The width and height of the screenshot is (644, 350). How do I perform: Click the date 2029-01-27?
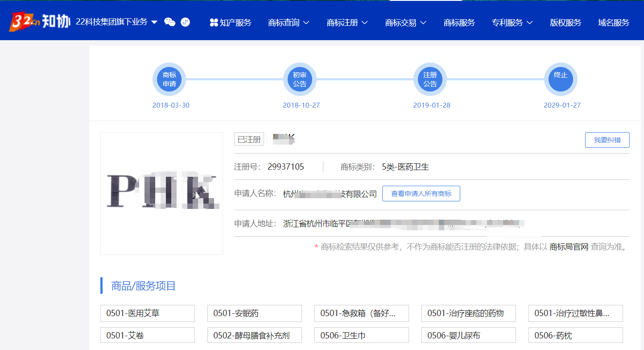pyautogui.click(x=562, y=105)
